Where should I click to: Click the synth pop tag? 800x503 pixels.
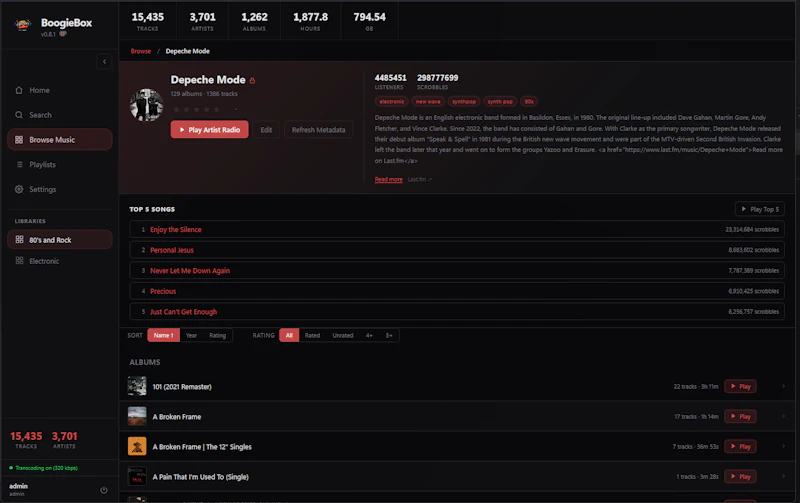point(500,102)
